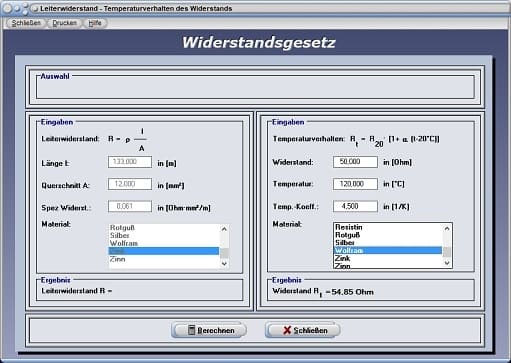The image size is (511, 363).
Task: Select Silber in right material list
Action: [x=388, y=243]
